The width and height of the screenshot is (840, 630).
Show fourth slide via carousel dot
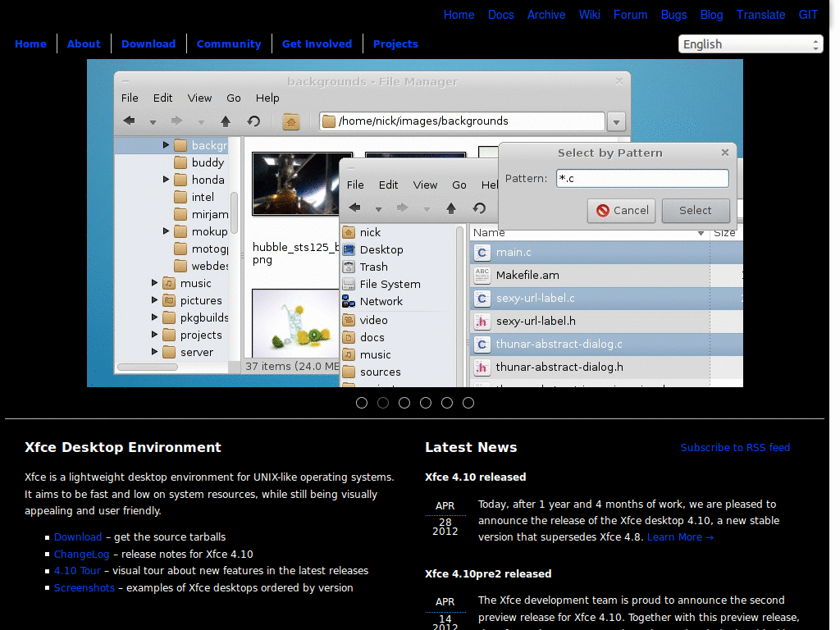426,403
